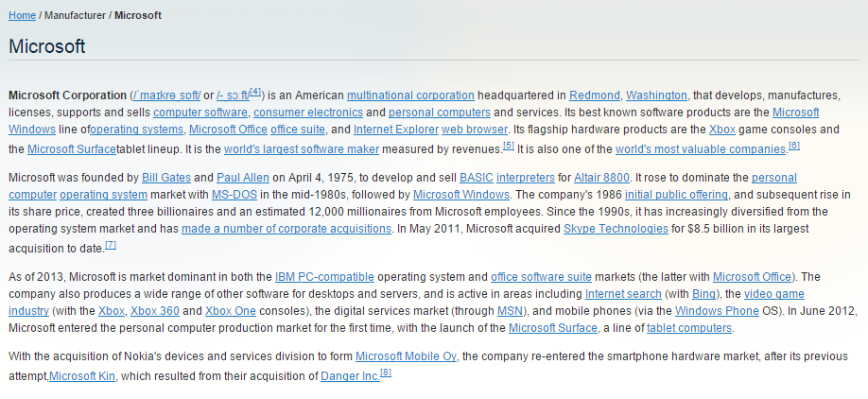
Task: Open the Paul Allen link
Action: (x=243, y=178)
